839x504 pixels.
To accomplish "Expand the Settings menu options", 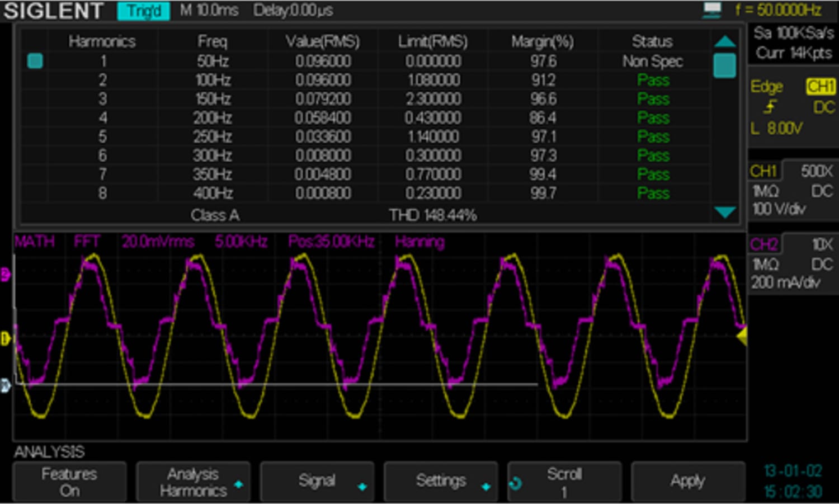I will [441, 481].
